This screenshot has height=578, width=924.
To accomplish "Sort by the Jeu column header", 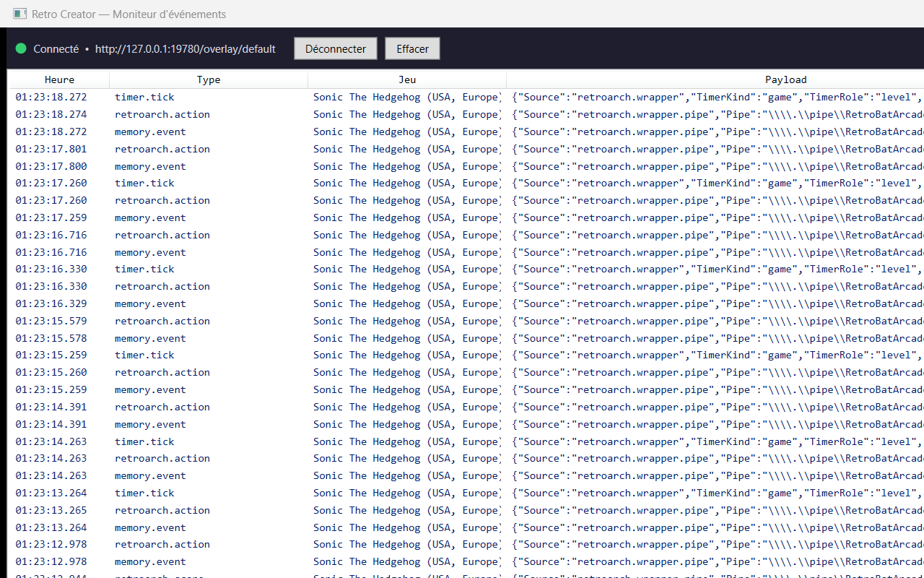I will coord(407,79).
